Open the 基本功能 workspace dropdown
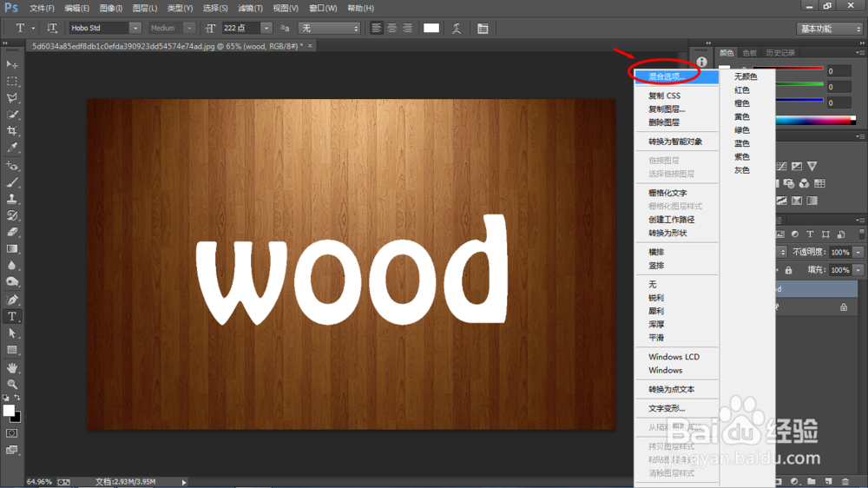The width and height of the screenshot is (868, 488). click(x=830, y=29)
